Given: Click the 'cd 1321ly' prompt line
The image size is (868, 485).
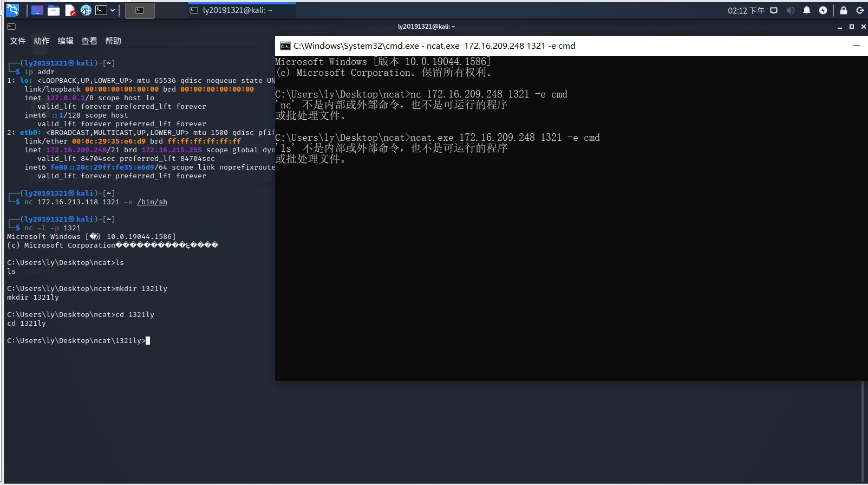Looking at the screenshot, I should (x=81, y=315).
